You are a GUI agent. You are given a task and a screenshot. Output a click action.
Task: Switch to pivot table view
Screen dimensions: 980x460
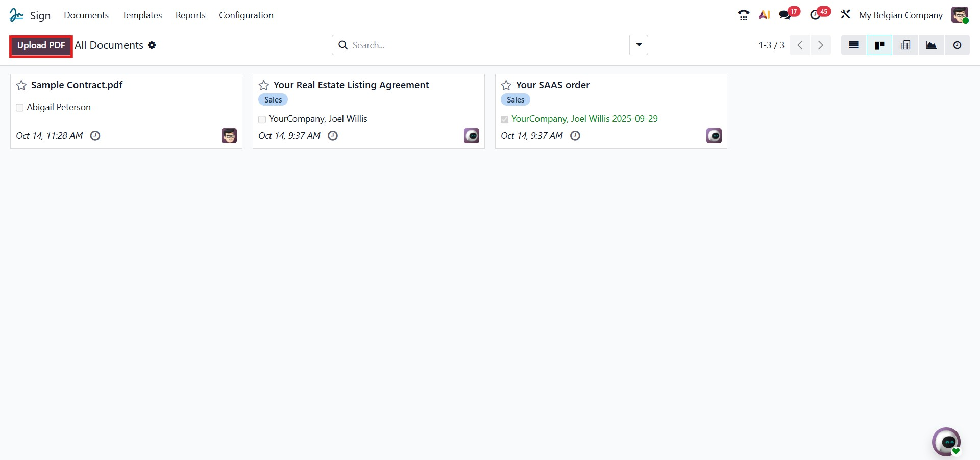coord(905,45)
